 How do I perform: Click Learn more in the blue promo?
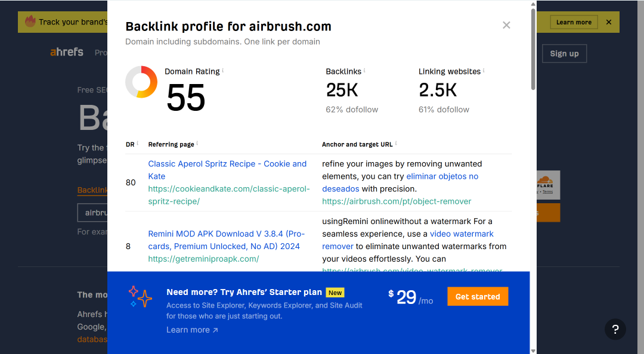pos(192,330)
